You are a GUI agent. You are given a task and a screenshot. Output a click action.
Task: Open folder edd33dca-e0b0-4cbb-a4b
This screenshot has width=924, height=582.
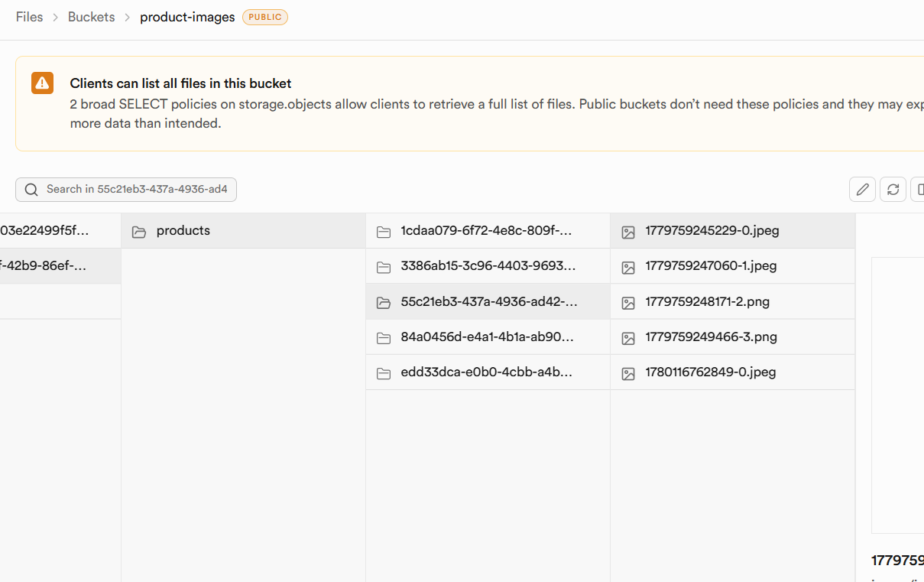tap(488, 372)
